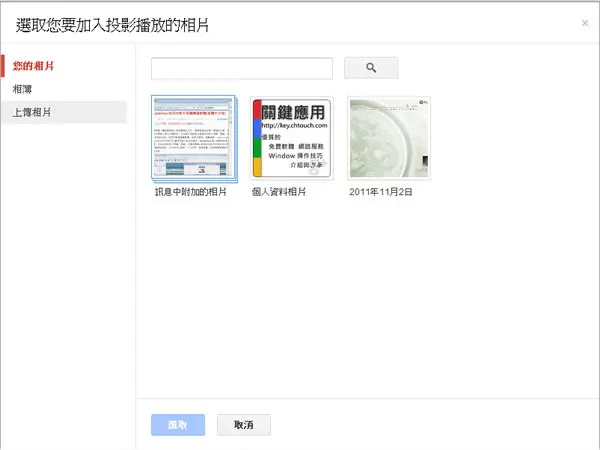Click the 訊息中附加的相片 album caption
This screenshot has width=600, height=450.
pos(191,192)
